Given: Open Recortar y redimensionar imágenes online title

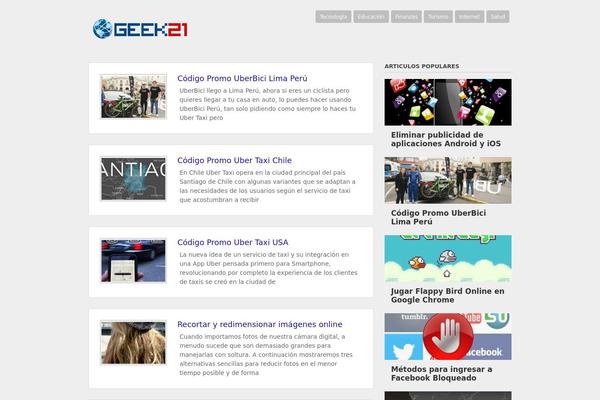Looking at the screenshot, I should [x=260, y=324].
